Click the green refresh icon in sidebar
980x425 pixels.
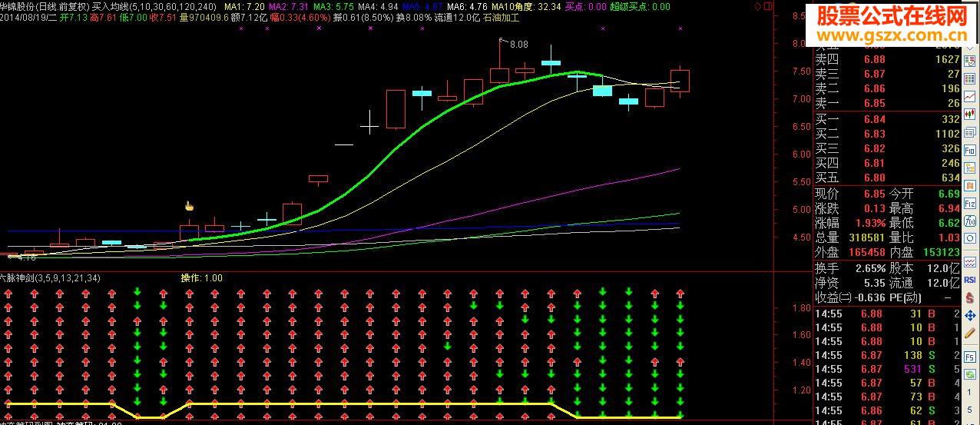[970, 374]
